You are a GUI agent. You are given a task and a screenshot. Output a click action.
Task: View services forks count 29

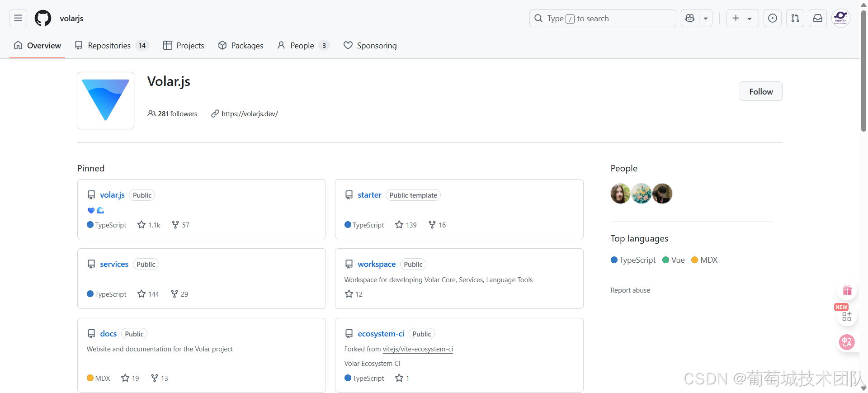click(179, 294)
